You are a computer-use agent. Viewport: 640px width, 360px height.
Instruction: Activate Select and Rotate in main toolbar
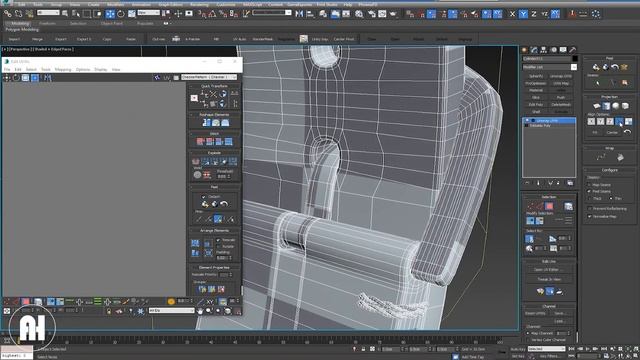coord(121,13)
